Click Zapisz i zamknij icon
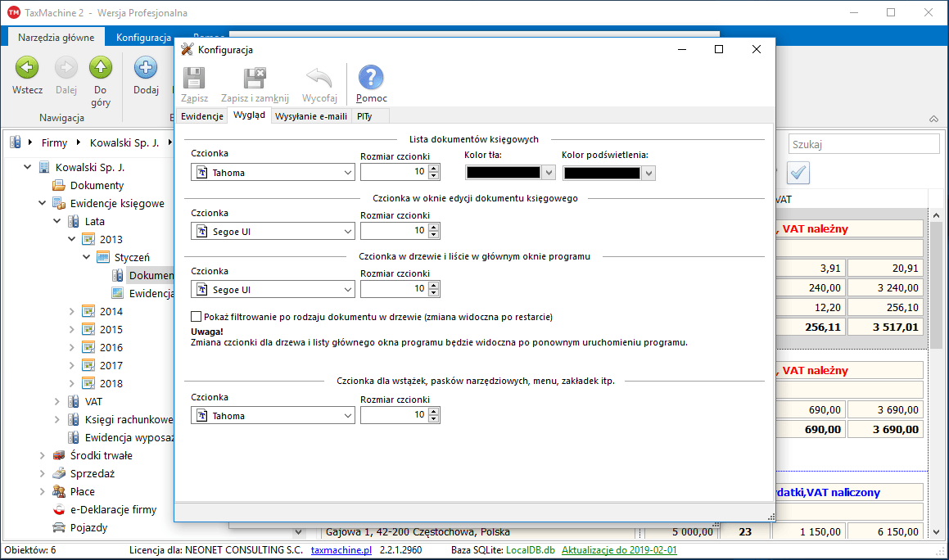The height and width of the screenshot is (560, 949). click(x=255, y=79)
